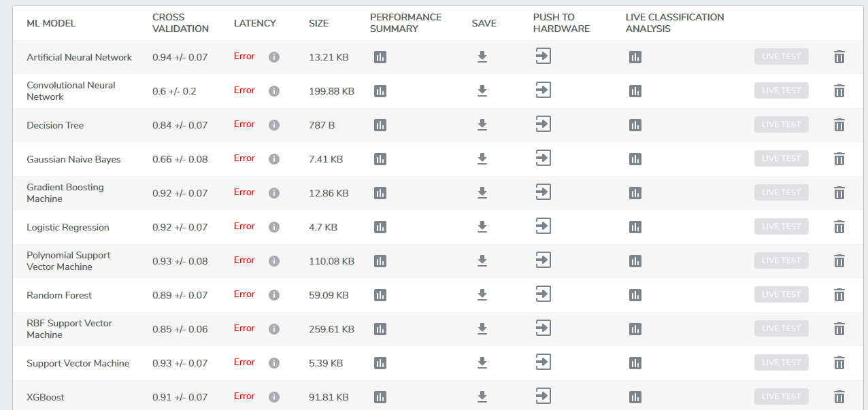Viewport: 868px width, 410px height.
Task: Start Live Test on Logistic Regression
Action: [781, 226]
